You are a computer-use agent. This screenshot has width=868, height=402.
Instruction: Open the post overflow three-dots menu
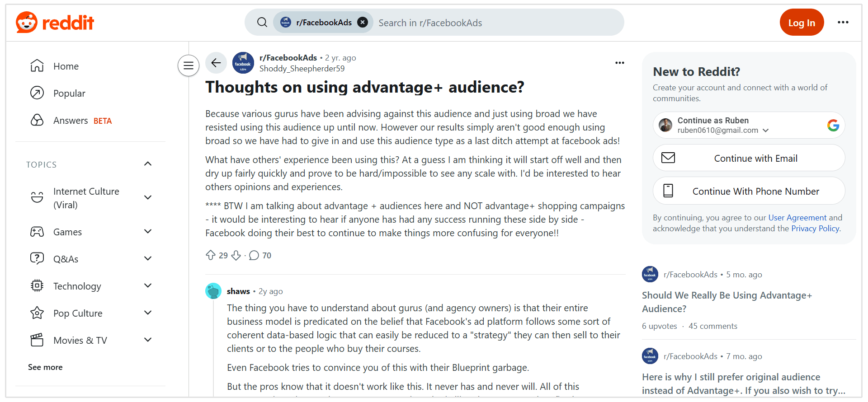(620, 63)
